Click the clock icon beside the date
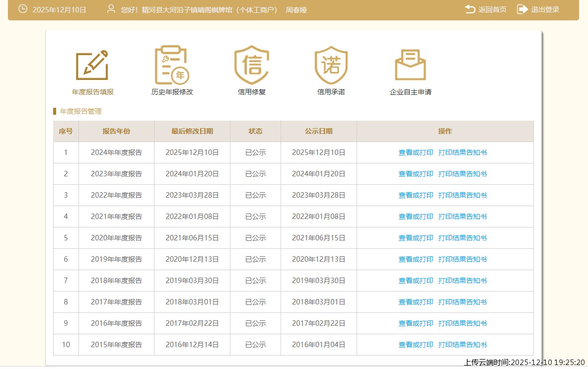The height and width of the screenshot is (369, 588). (x=23, y=9)
